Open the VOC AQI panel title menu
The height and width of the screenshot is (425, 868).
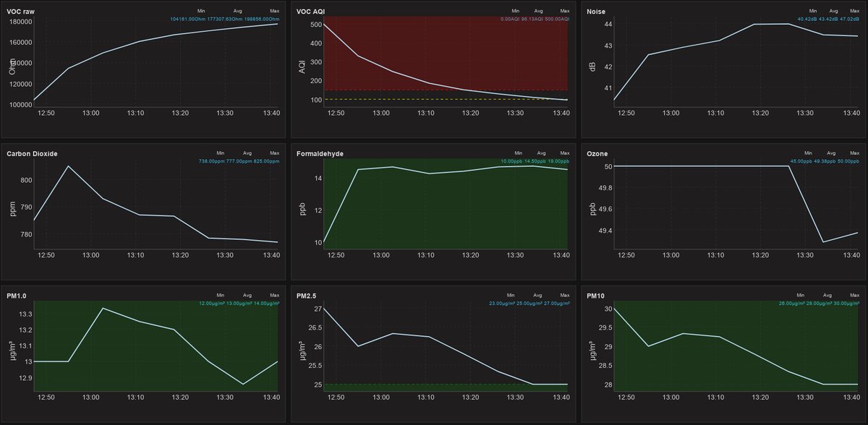point(311,12)
